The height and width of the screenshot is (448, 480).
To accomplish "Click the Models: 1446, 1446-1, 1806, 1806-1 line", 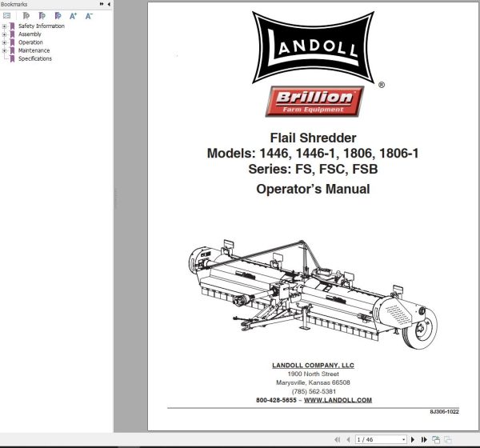I will [x=313, y=154].
